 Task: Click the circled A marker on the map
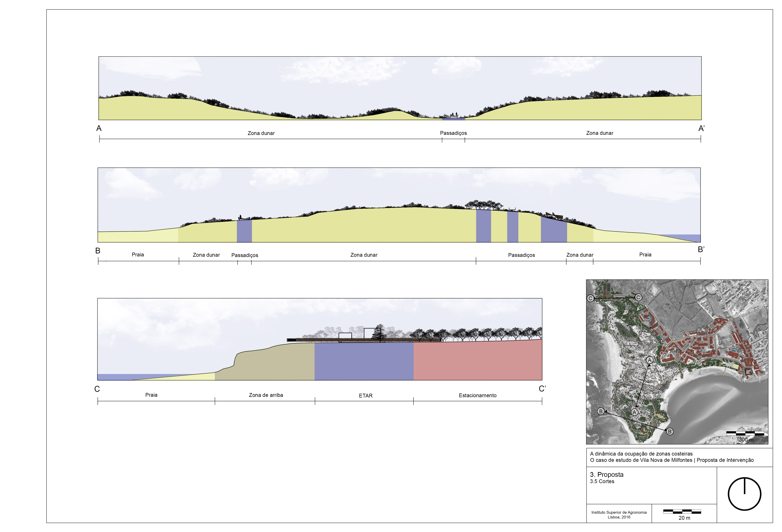[x=649, y=360]
